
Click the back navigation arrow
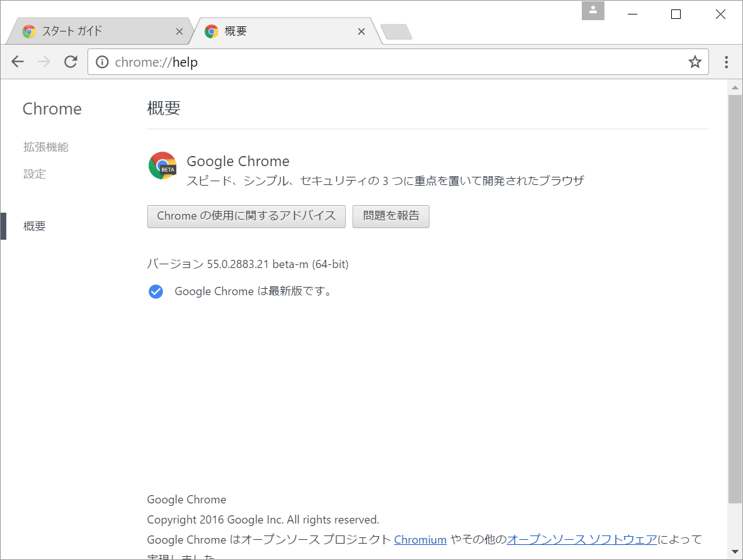[x=17, y=62]
